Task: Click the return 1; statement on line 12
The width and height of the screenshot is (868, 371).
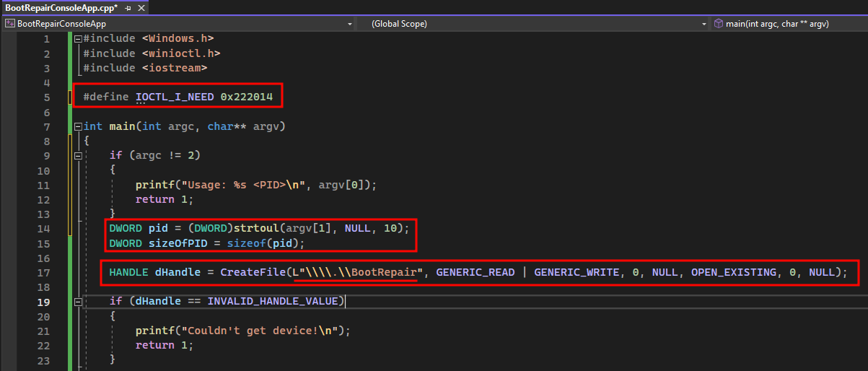Action: click(165, 199)
